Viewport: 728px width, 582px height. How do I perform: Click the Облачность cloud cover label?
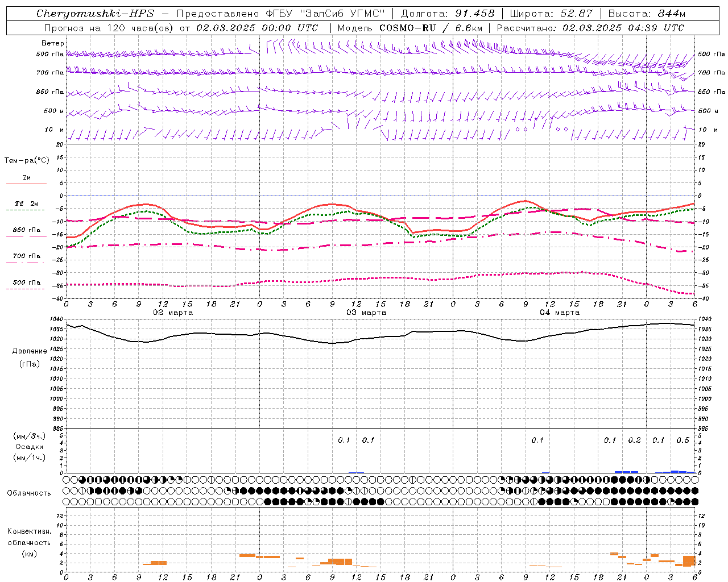pos(29,493)
